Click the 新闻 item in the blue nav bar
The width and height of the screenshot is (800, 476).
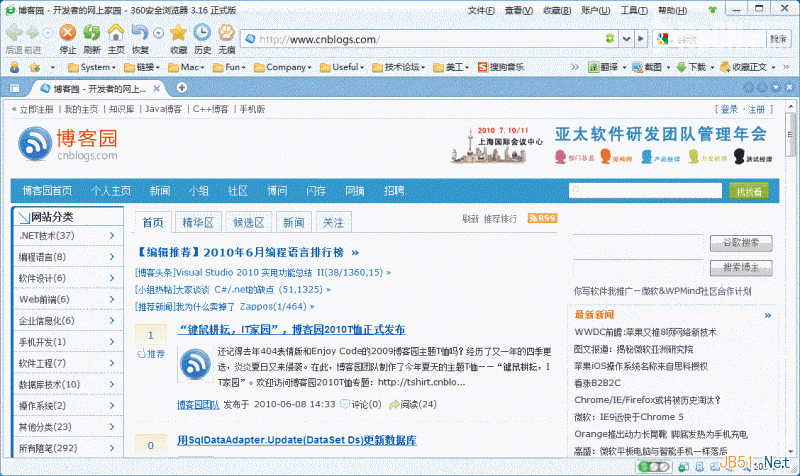160,191
